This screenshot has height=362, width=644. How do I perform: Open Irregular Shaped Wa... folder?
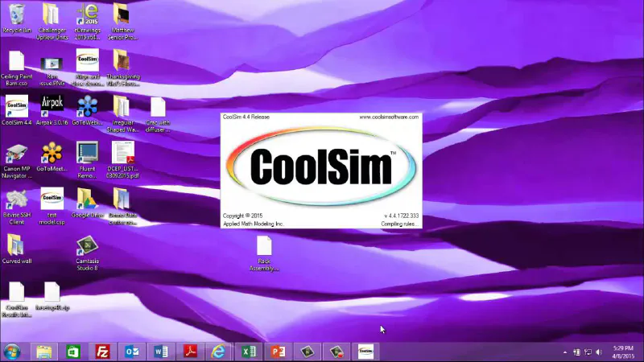pos(122,113)
